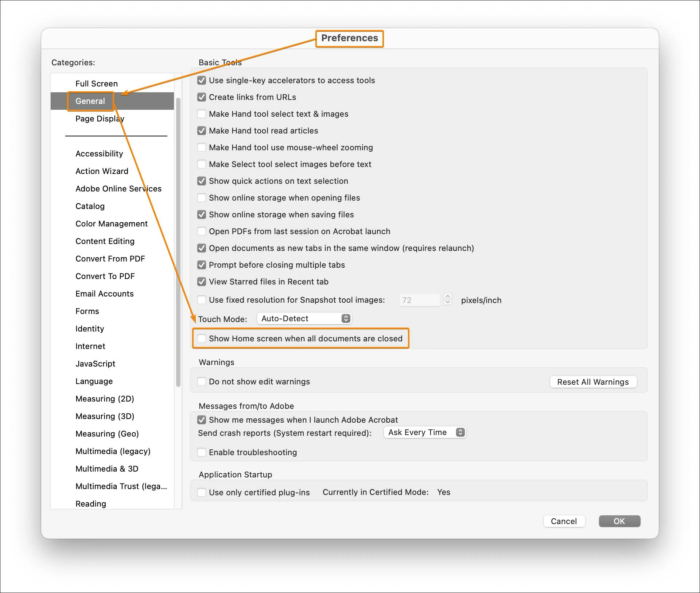Uncheck Prompt before closing multiple tabs

pyautogui.click(x=202, y=265)
